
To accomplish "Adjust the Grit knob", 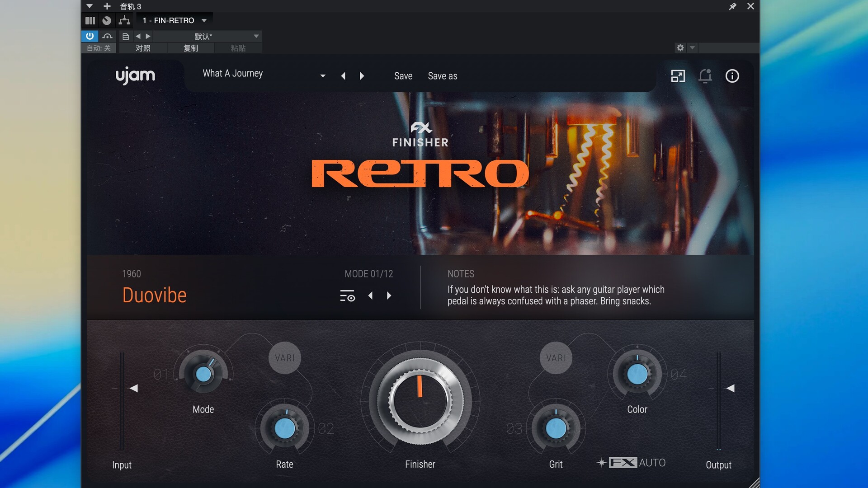I will click(556, 428).
